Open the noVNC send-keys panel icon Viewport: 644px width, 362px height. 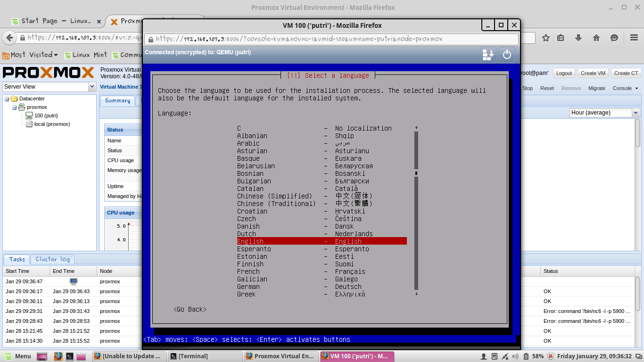tap(488, 55)
